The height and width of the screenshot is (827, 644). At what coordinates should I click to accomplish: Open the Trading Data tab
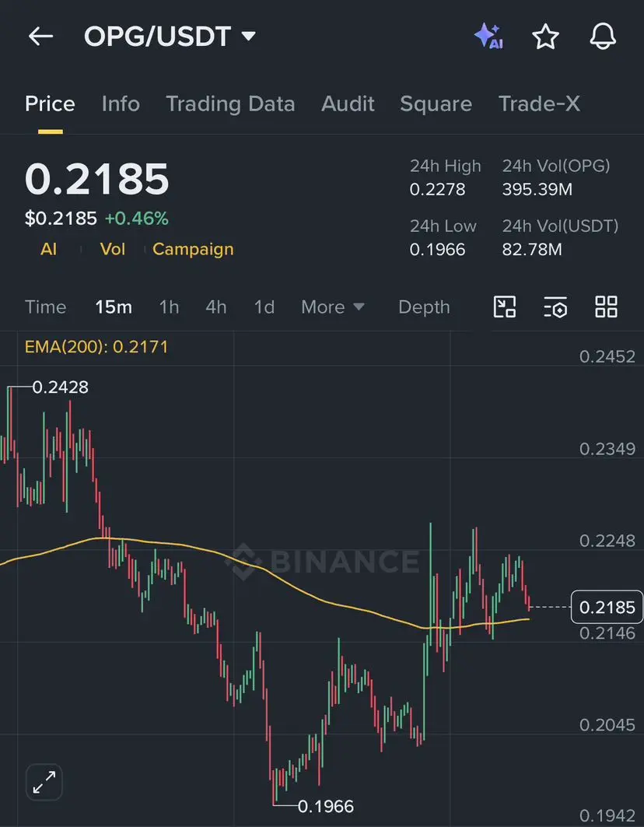point(230,104)
